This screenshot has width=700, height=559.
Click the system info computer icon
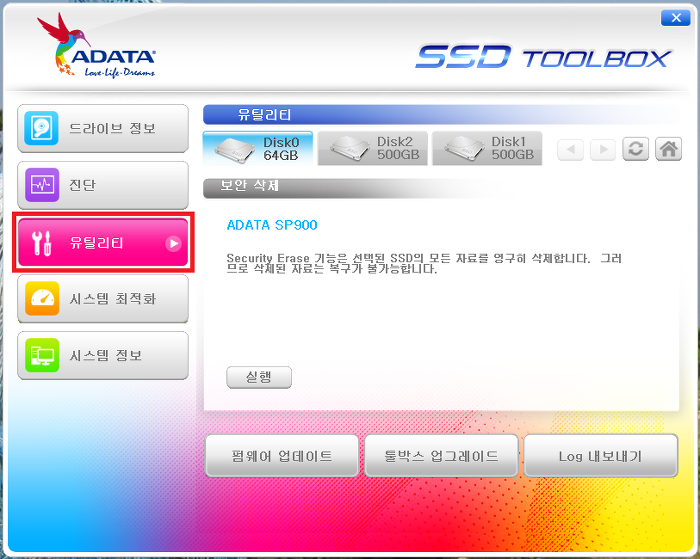pos(42,355)
